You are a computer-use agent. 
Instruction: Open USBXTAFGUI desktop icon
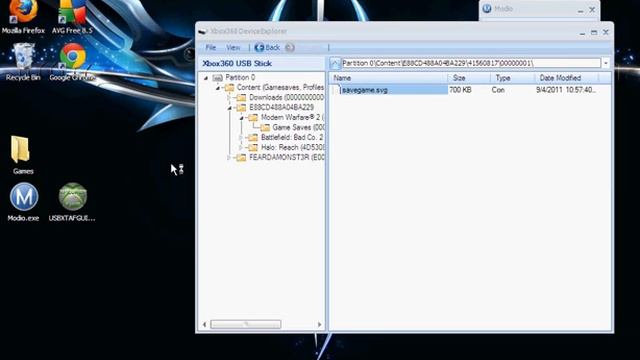pyautogui.click(x=72, y=202)
